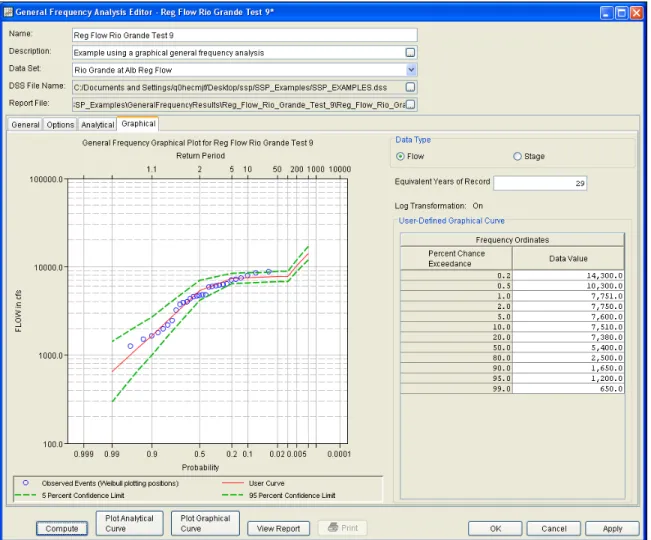
Task: Click the Return Period axis label
Action: tap(201, 156)
